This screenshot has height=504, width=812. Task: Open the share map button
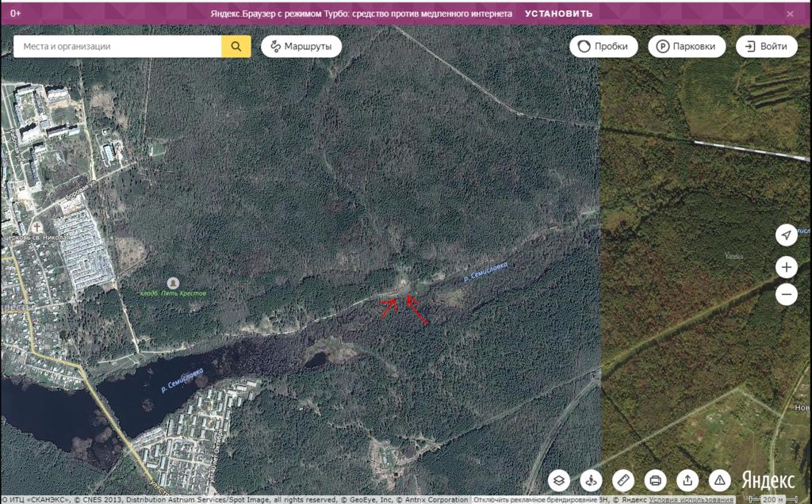tap(688, 480)
